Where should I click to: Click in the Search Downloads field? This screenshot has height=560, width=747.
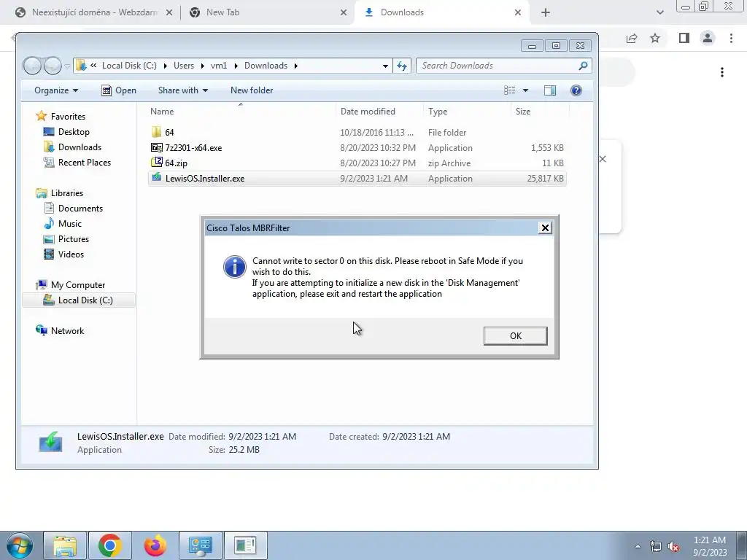coord(504,66)
